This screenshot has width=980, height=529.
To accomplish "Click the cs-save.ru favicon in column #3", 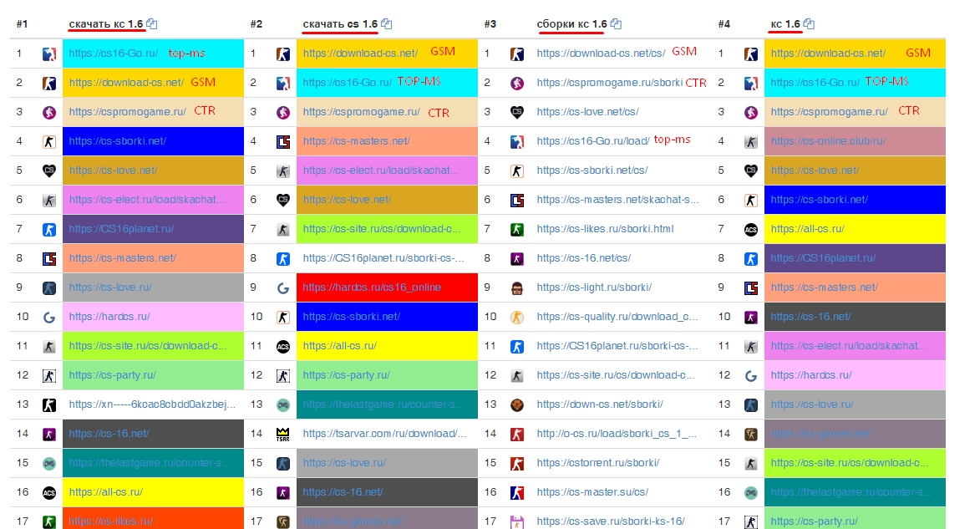I will [517, 522].
